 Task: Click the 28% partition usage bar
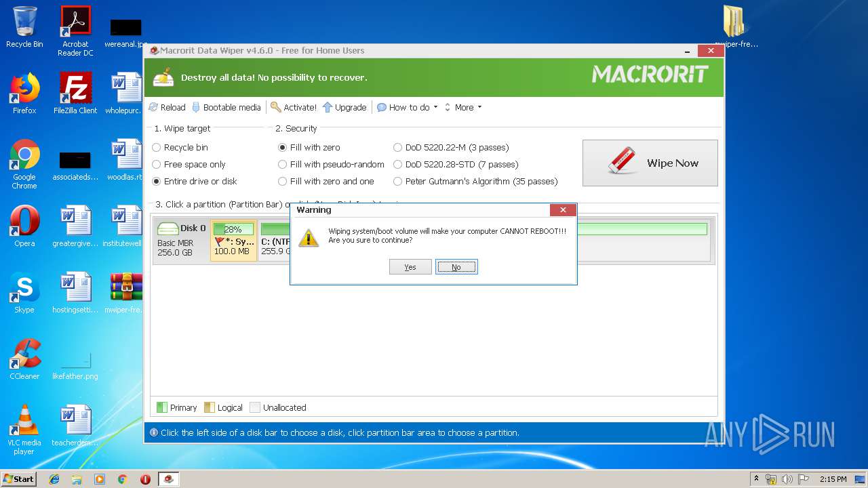tap(233, 229)
